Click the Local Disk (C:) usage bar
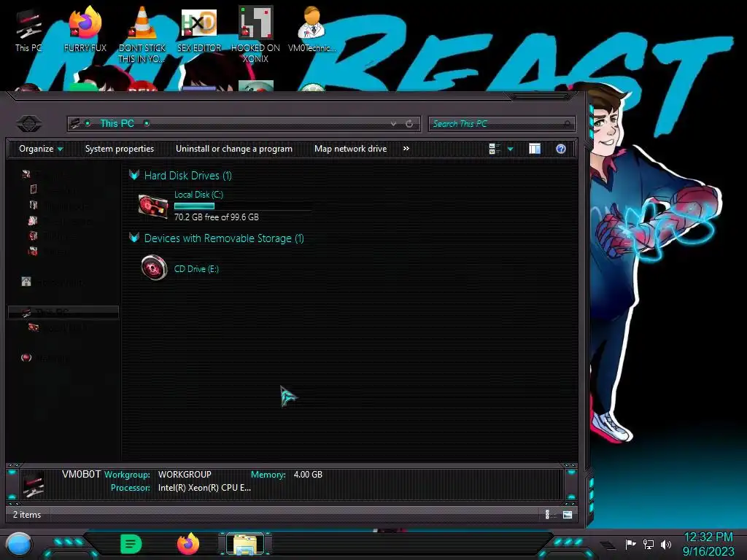The height and width of the screenshot is (560, 747). click(243, 206)
